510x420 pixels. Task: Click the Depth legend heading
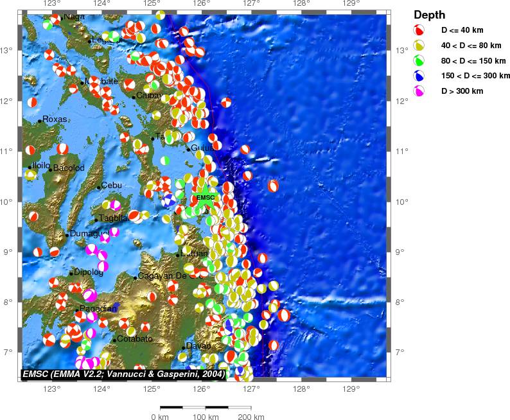(x=429, y=15)
